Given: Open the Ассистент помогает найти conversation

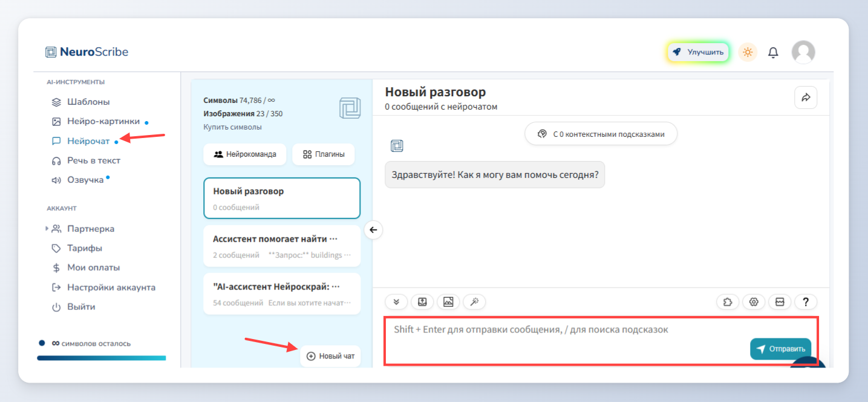Looking at the screenshot, I should (x=282, y=246).
